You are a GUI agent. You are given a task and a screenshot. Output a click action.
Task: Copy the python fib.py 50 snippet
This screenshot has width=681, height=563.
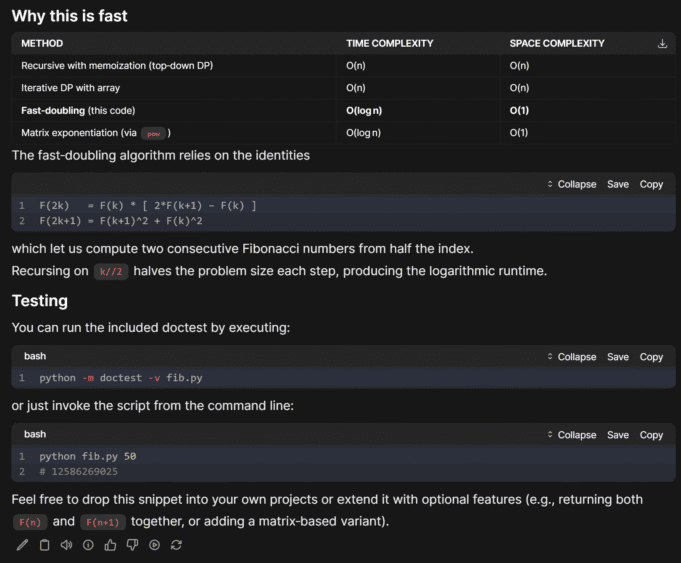coord(651,435)
